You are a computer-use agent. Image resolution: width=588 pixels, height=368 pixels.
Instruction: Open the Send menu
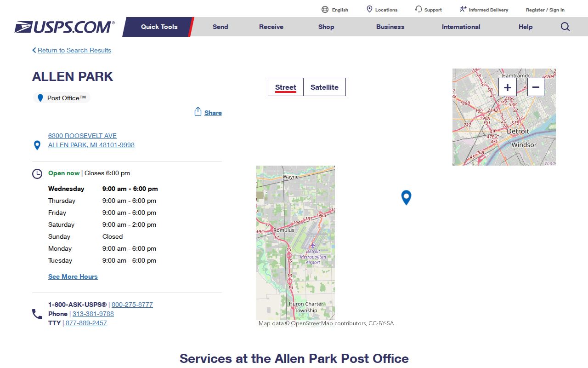pos(220,27)
